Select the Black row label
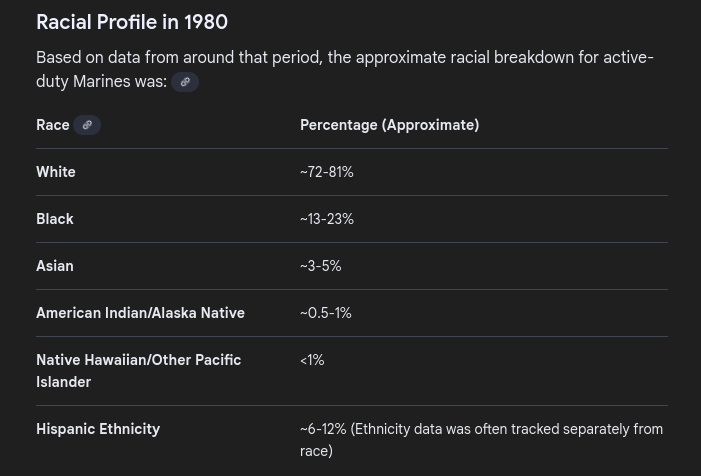The height and width of the screenshot is (476, 701). pos(55,219)
